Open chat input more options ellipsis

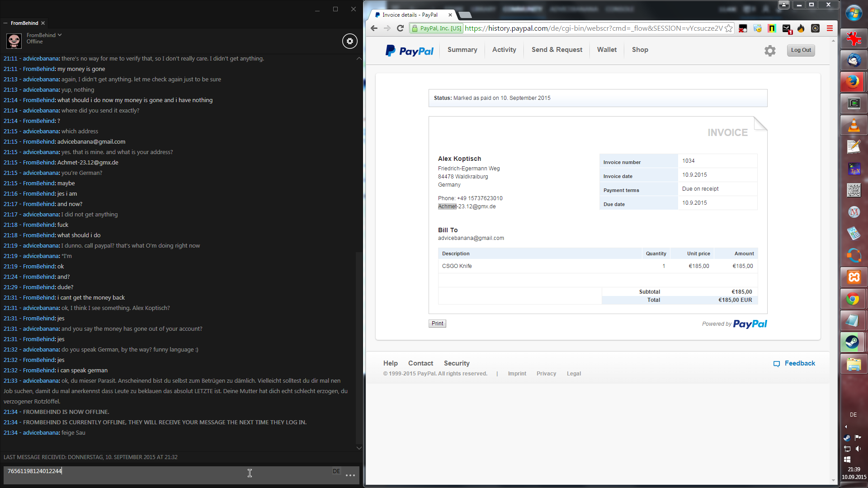pyautogui.click(x=350, y=475)
